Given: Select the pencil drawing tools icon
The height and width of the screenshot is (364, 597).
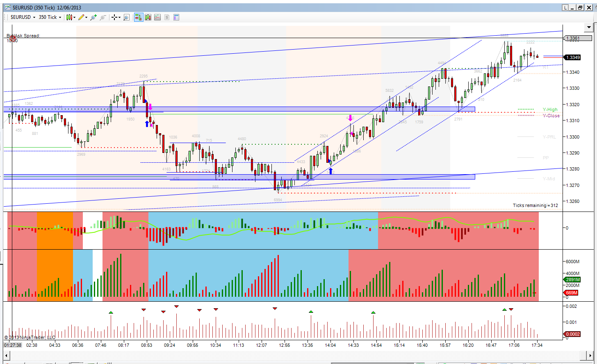Looking at the screenshot, I should [81, 17].
